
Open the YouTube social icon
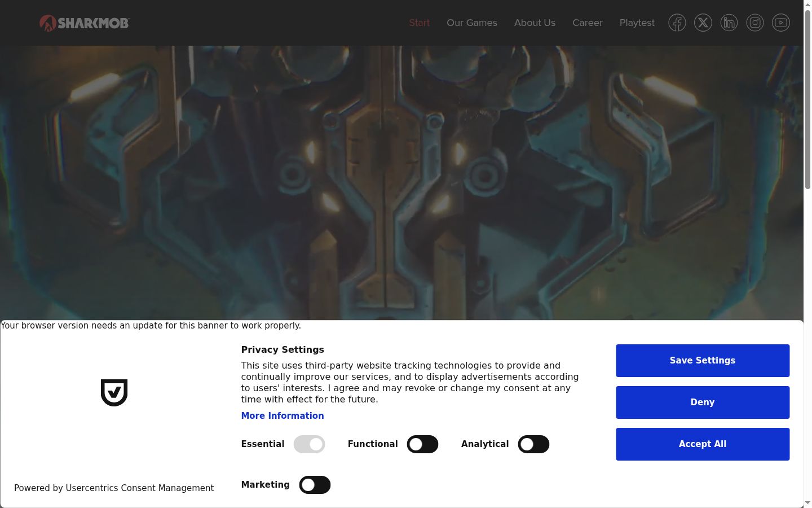tap(781, 23)
